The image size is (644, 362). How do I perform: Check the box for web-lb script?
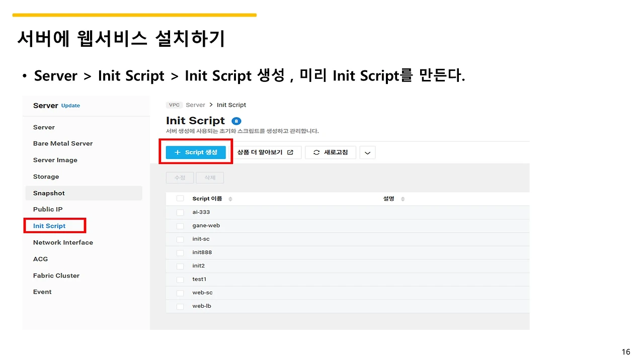[x=180, y=306]
